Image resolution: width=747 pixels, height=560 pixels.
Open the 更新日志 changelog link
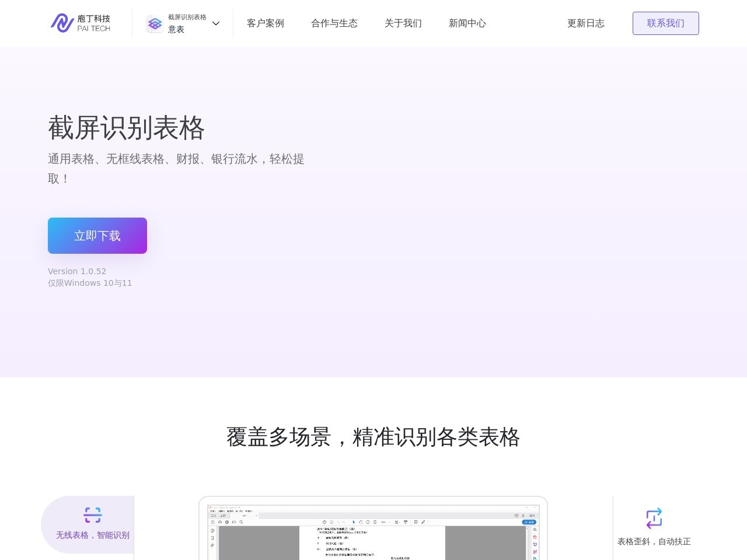pos(586,23)
